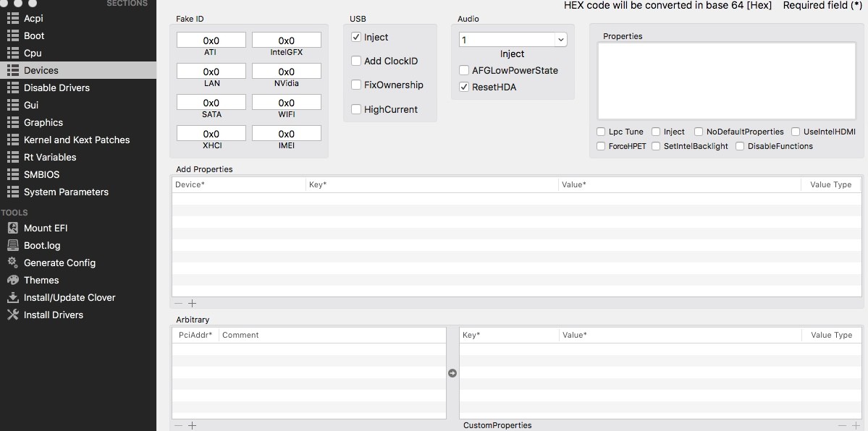Click the Devices section list icon
Screen dimensions: 868x431
coord(13,70)
